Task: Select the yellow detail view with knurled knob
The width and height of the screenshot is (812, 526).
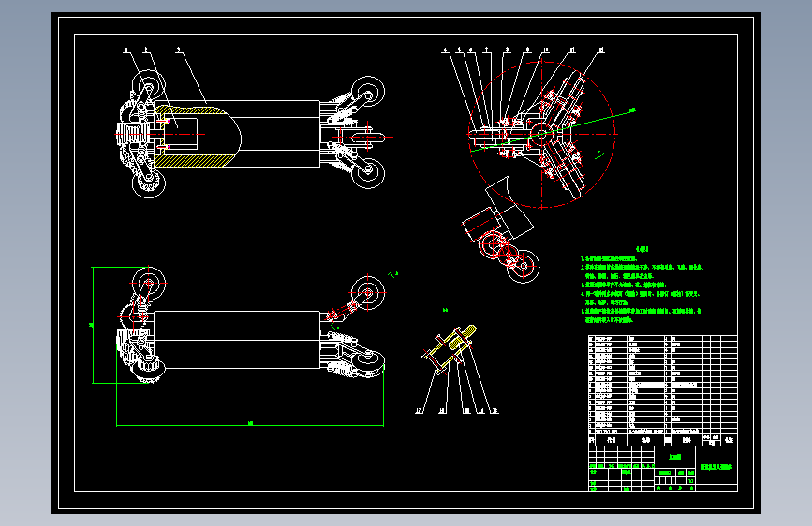Action: pyautogui.click(x=449, y=349)
